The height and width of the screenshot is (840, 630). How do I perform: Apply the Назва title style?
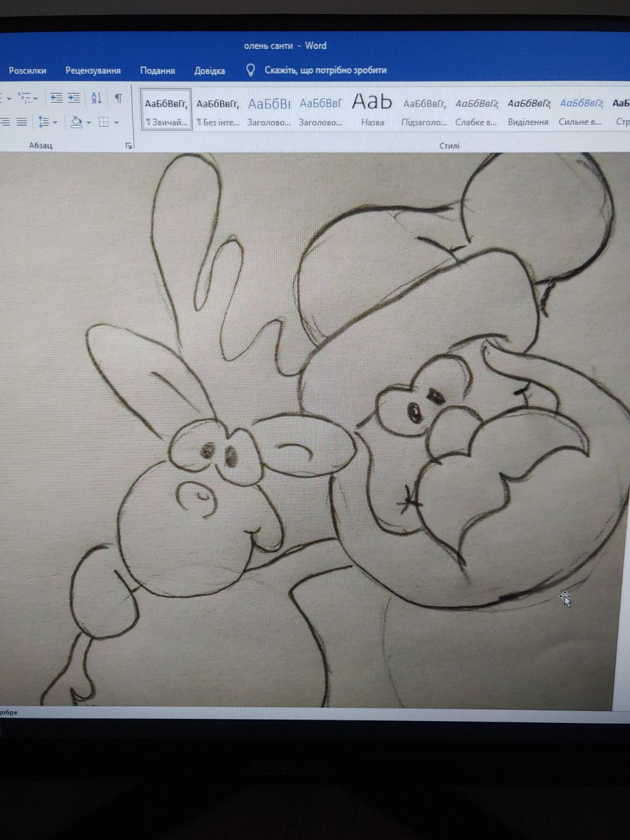coord(372,109)
